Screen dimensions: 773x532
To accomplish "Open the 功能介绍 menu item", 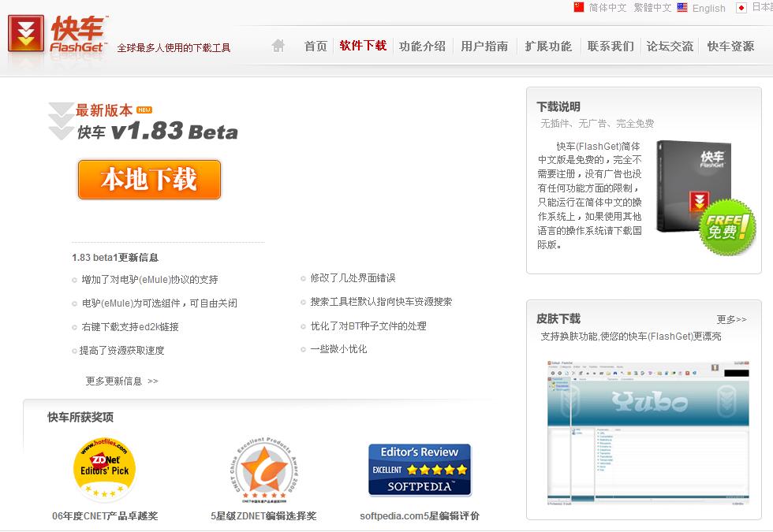I will [x=423, y=47].
